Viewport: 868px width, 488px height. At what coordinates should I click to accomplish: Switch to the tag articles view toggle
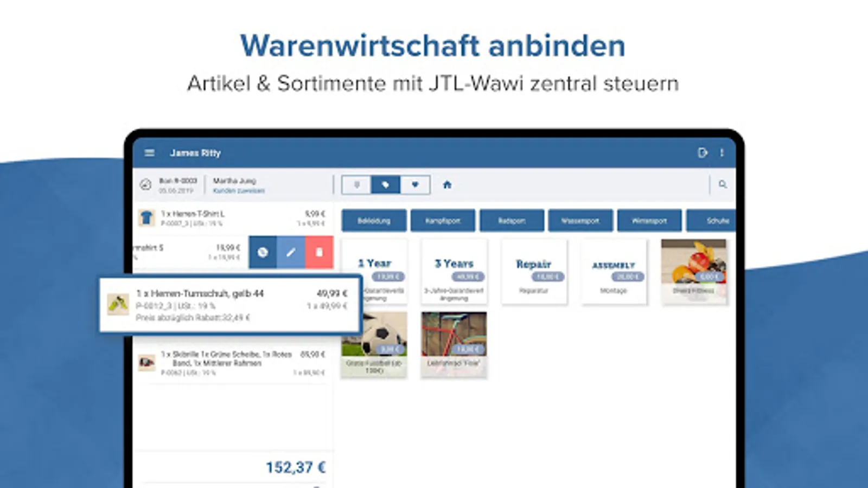(x=386, y=185)
